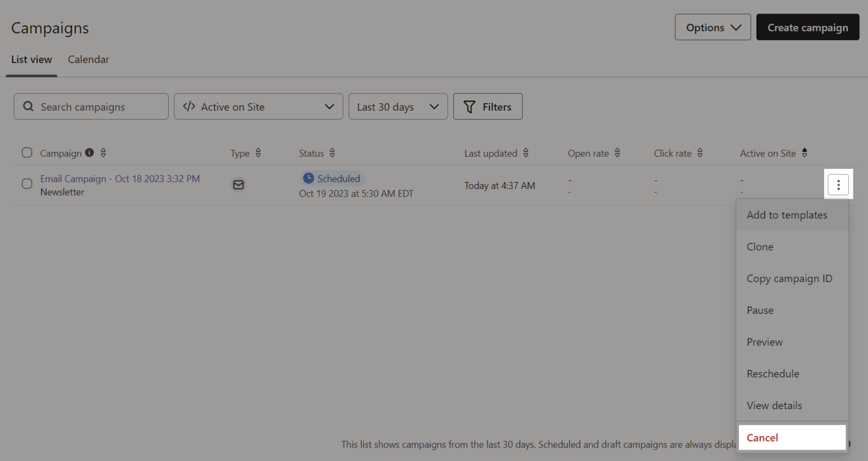Click the Today at 4:37 AM cell
The image size is (868, 461).
tap(500, 186)
